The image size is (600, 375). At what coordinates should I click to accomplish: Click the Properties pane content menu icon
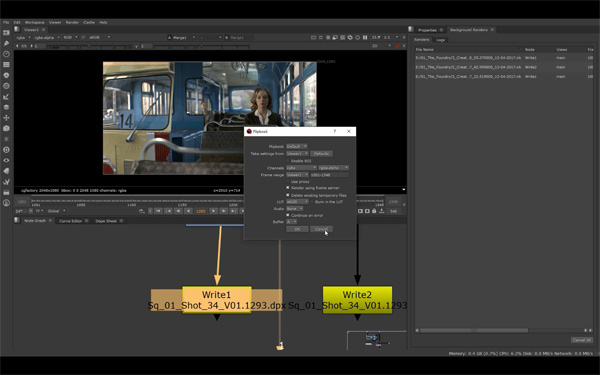(x=411, y=29)
